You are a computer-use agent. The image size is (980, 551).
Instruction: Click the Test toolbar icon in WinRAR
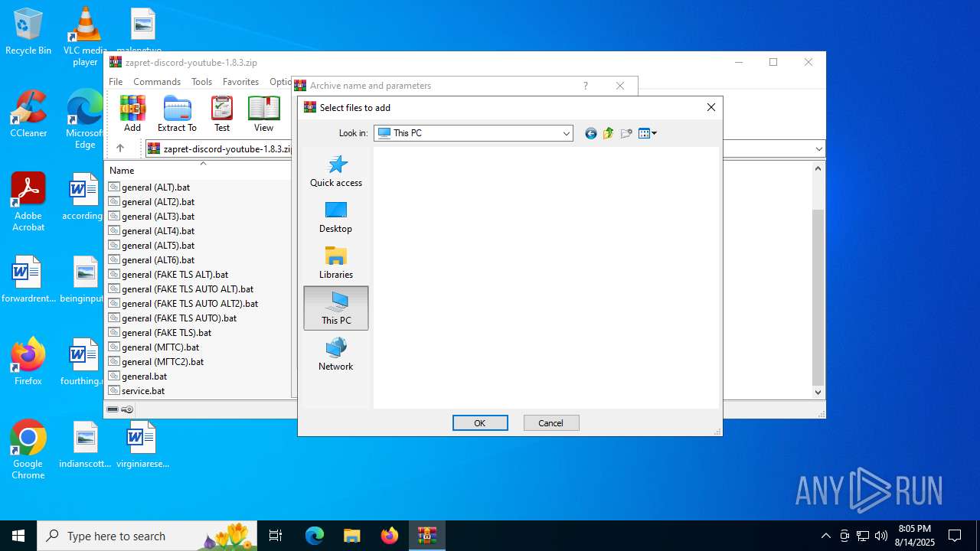222,114
